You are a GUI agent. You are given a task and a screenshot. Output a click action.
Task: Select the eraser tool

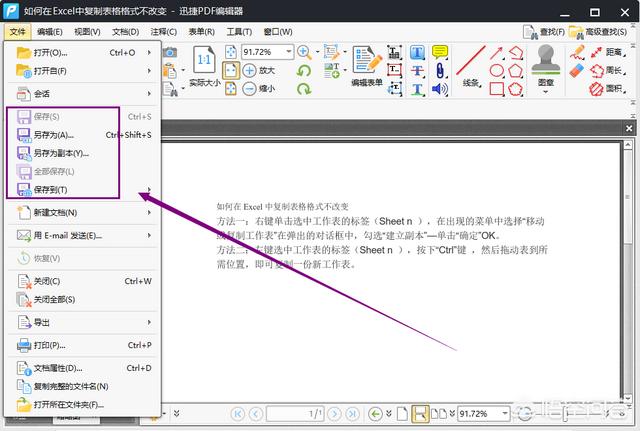tap(577, 70)
